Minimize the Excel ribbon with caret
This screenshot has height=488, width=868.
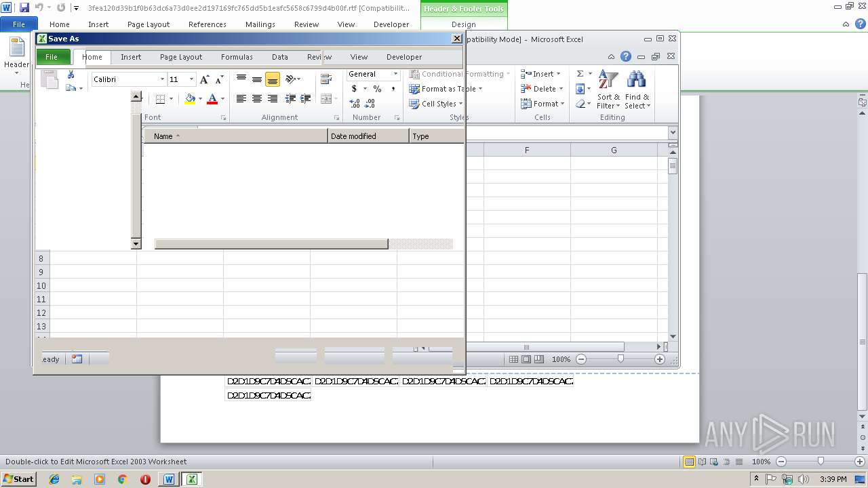coord(611,57)
